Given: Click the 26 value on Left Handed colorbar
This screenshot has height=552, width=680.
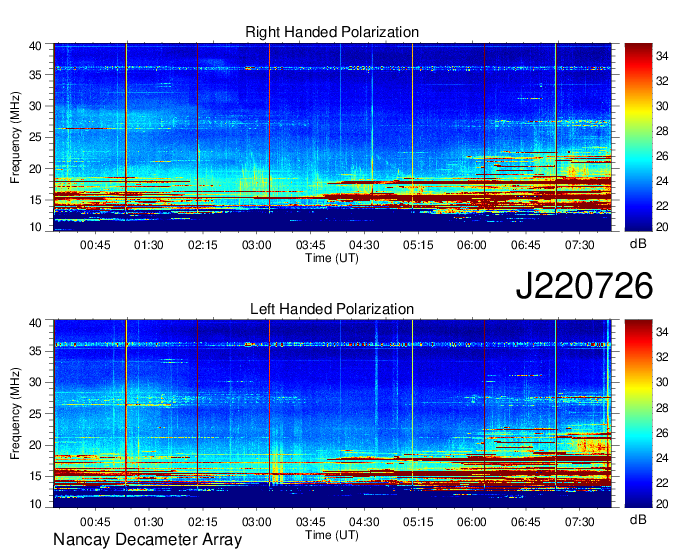Looking at the screenshot, I should point(662,432).
